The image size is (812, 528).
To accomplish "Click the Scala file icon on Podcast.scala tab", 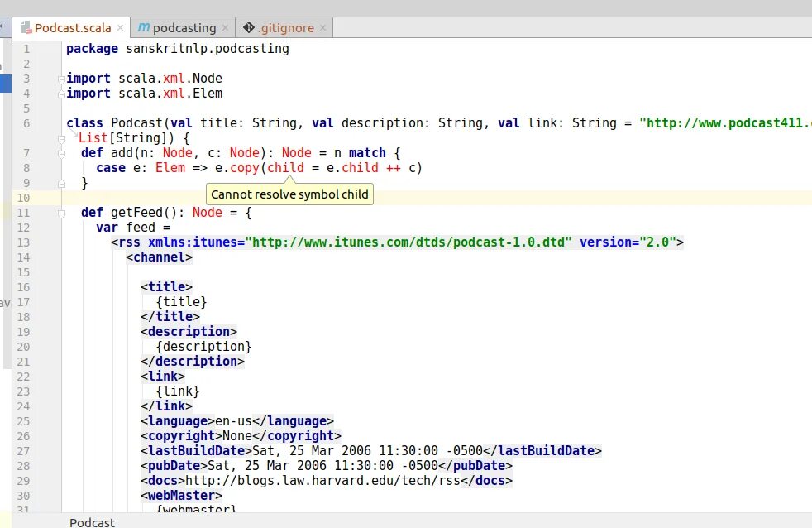I will click(x=26, y=28).
